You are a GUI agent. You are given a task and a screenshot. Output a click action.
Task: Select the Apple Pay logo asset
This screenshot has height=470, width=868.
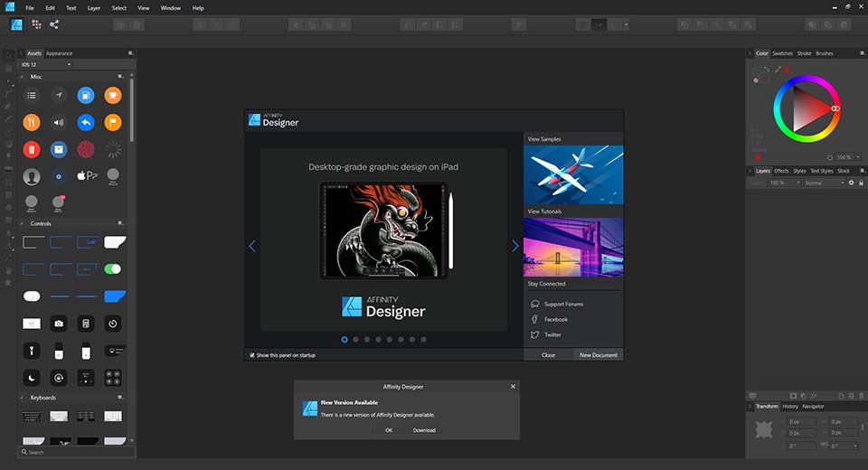(87, 176)
